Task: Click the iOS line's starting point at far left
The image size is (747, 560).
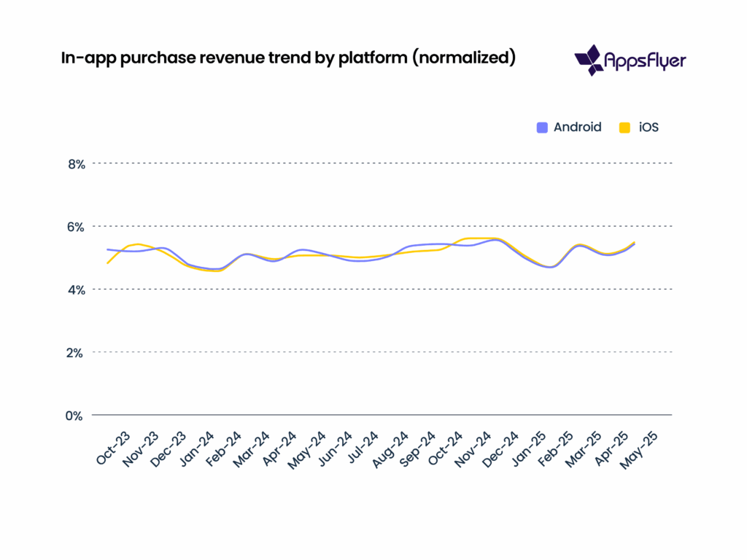Action: click(x=108, y=262)
